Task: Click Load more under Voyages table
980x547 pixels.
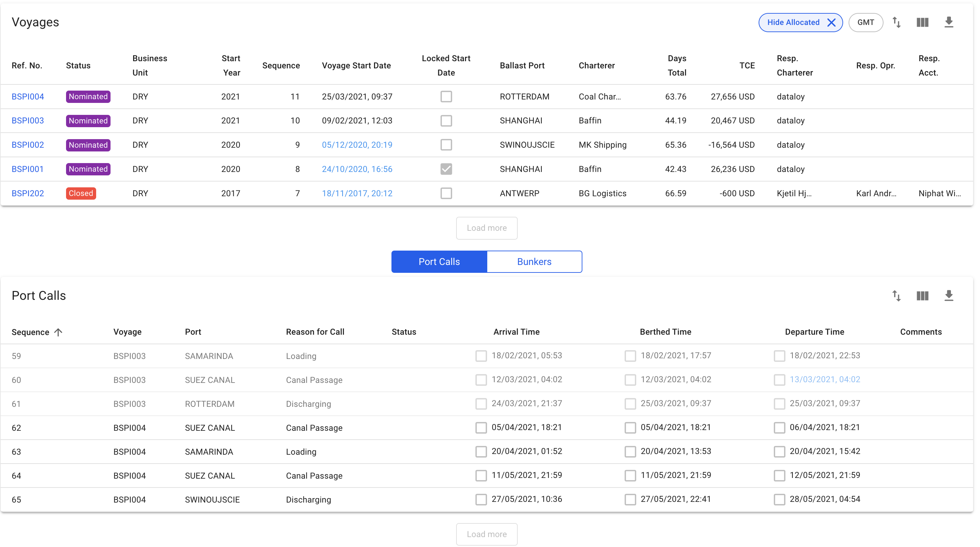Action: coord(487,228)
